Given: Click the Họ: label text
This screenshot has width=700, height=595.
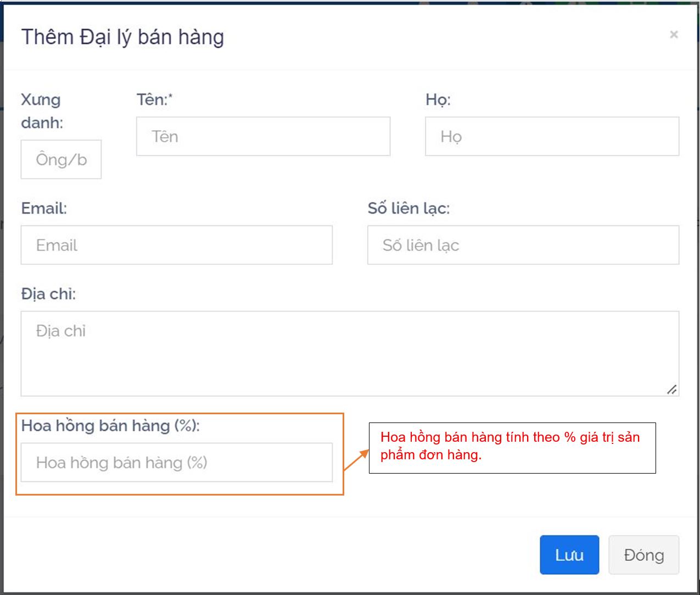Looking at the screenshot, I should 438,99.
